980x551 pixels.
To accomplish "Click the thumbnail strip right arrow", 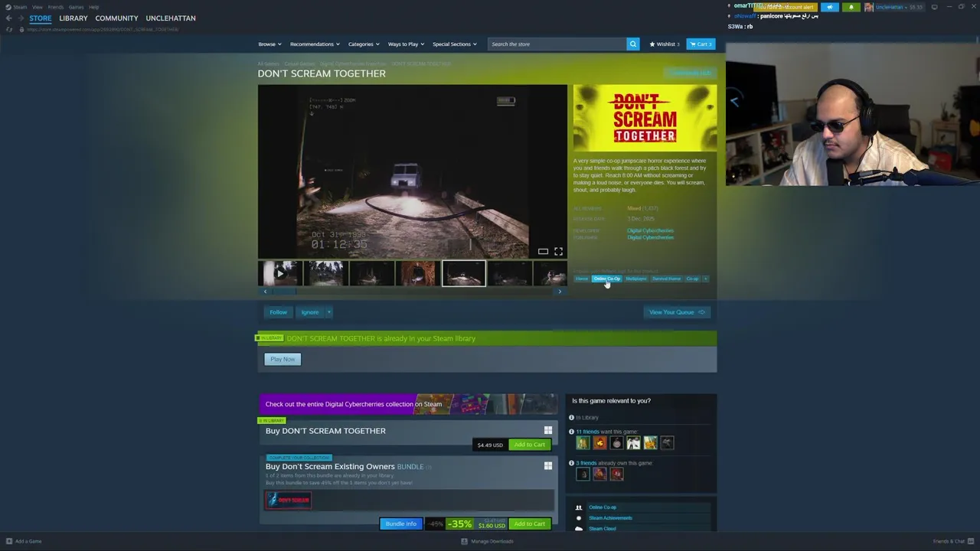I will tap(560, 292).
